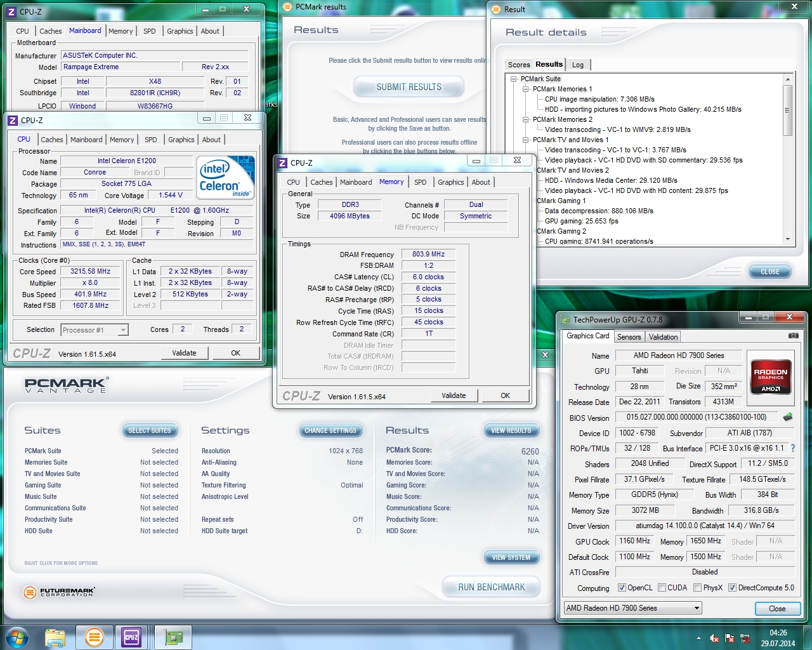
Task: Collapse the PCMark Suite tree node
Action: pyautogui.click(x=514, y=79)
